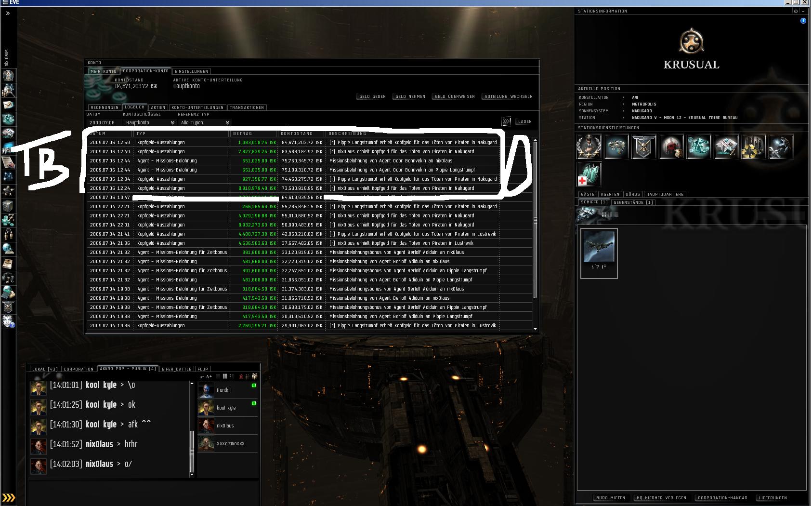Screen dimensions: 812x506
Task: Switch to the Transaktionen tab
Action: (247, 107)
